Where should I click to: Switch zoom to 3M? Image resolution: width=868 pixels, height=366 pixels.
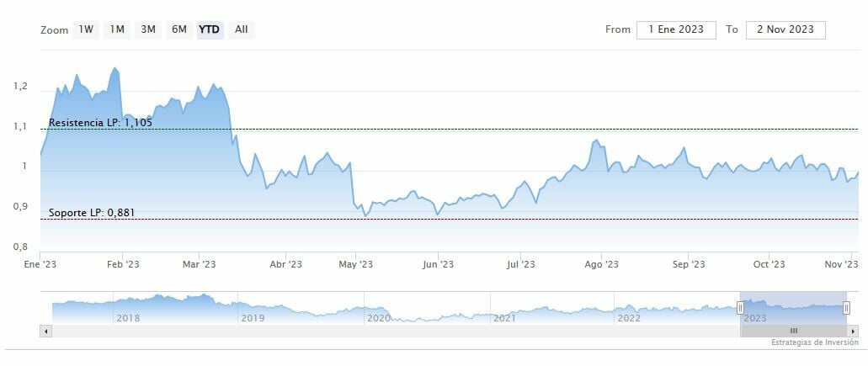pos(148,29)
